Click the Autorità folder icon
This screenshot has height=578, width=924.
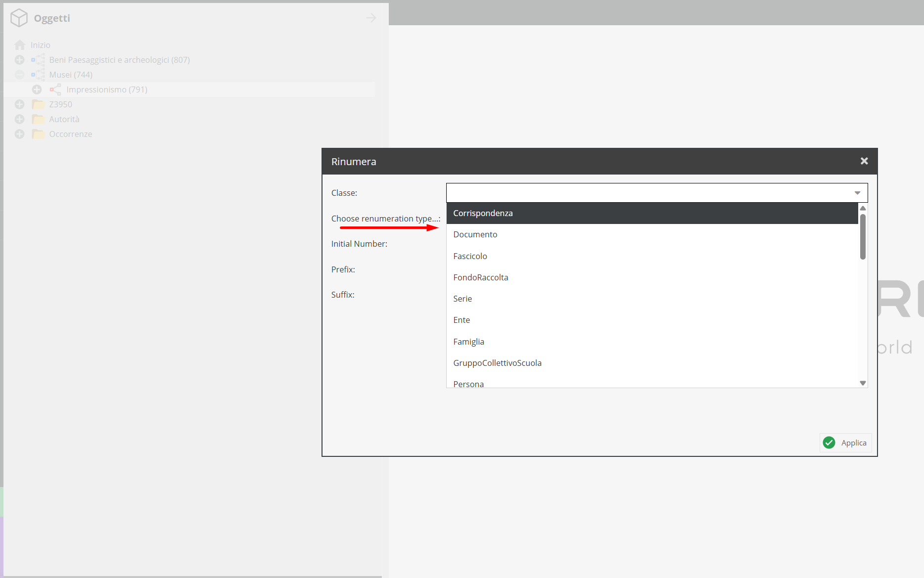coord(38,119)
